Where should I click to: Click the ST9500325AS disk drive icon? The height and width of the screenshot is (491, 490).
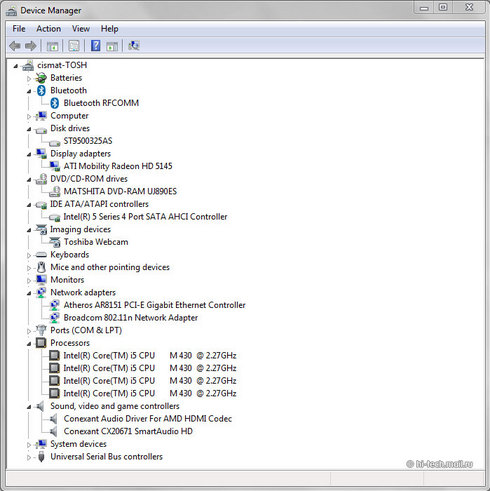click(x=55, y=142)
